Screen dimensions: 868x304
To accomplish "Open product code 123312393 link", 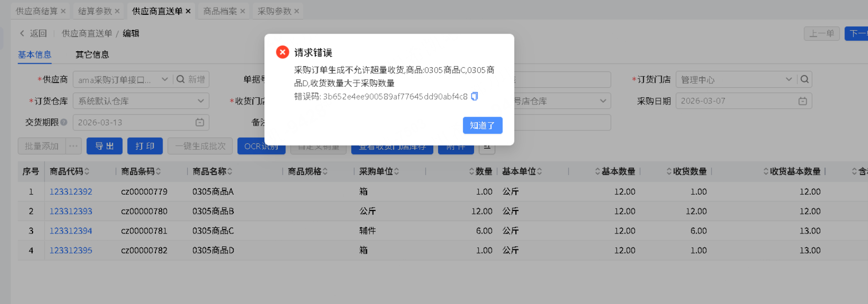I will [x=71, y=211].
